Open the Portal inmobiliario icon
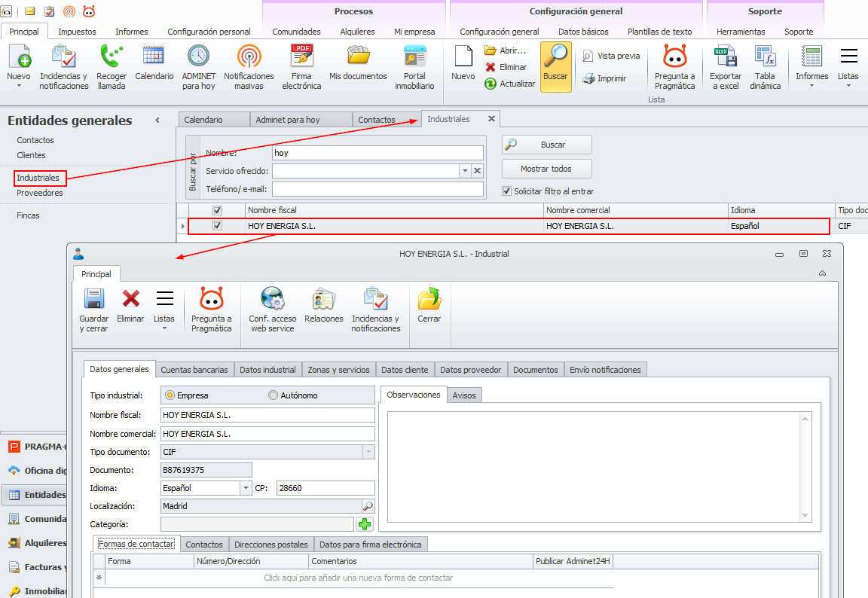This screenshot has width=868, height=598. point(414,57)
